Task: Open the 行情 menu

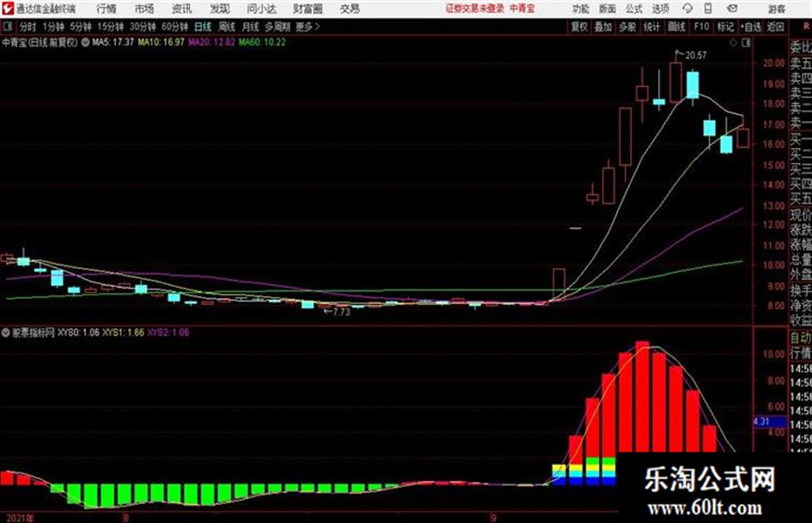Action: [107, 9]
